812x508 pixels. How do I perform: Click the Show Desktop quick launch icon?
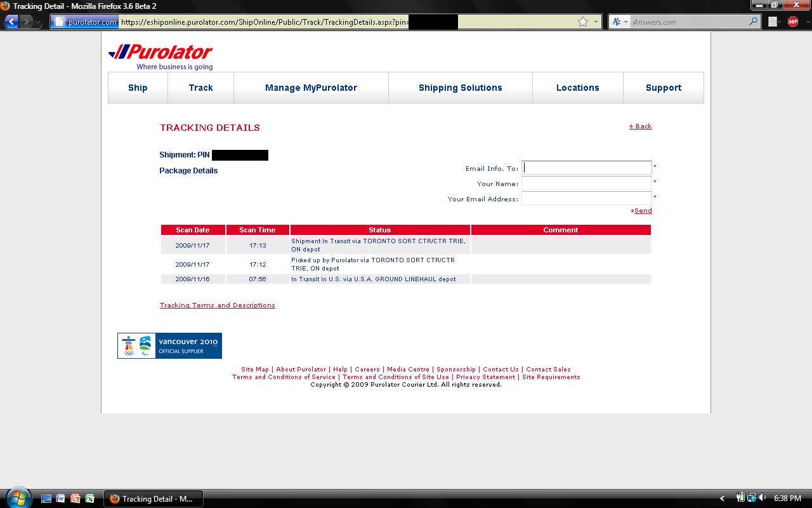(x=46, y=498)
